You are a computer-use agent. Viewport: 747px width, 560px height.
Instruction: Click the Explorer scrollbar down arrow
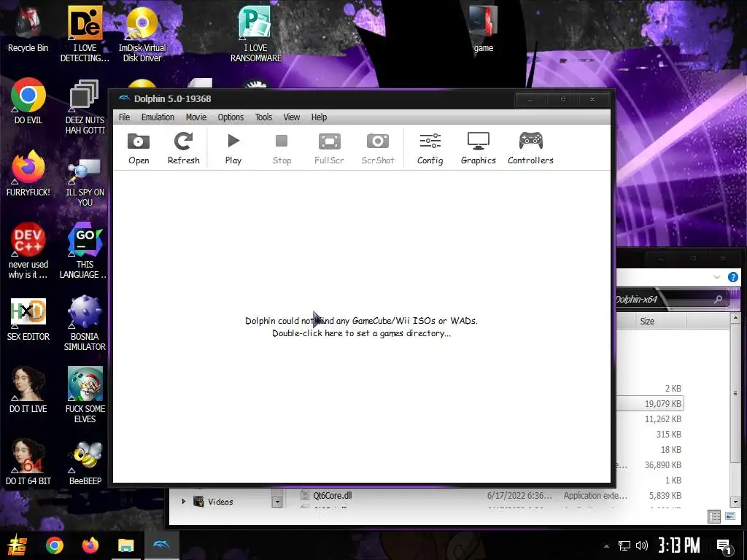(735, 502)
